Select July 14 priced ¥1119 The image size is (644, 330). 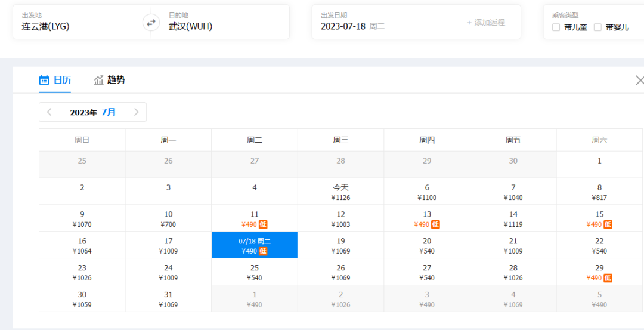(513, 218)
